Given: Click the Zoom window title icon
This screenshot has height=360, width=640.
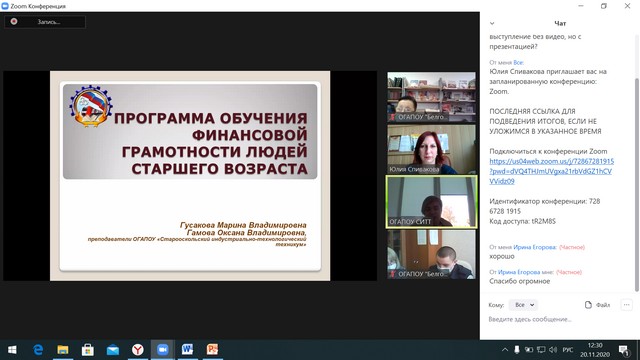Looking at the screenshot, I should click(5, 6).
